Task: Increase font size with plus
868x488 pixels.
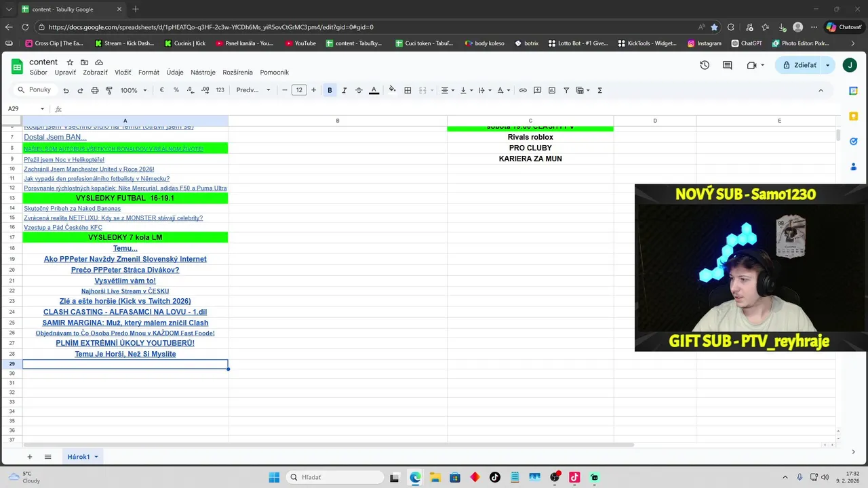Action: click(x=313, y=90)
